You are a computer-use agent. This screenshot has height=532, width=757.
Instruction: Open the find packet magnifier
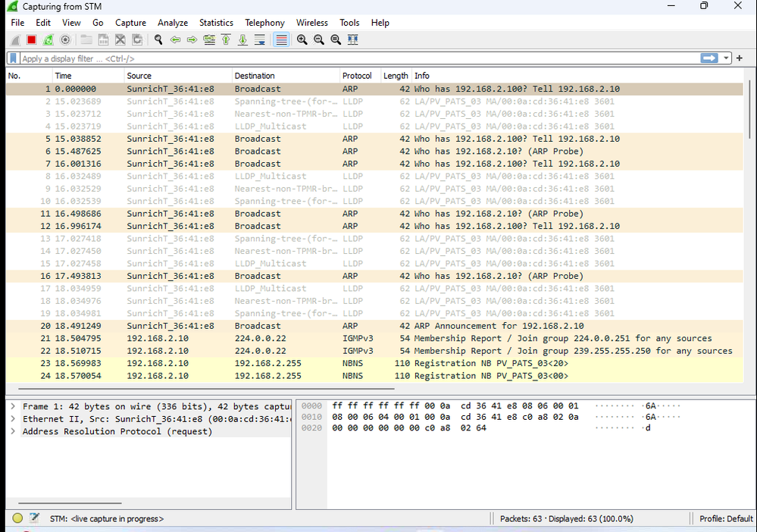coord(158,40)
